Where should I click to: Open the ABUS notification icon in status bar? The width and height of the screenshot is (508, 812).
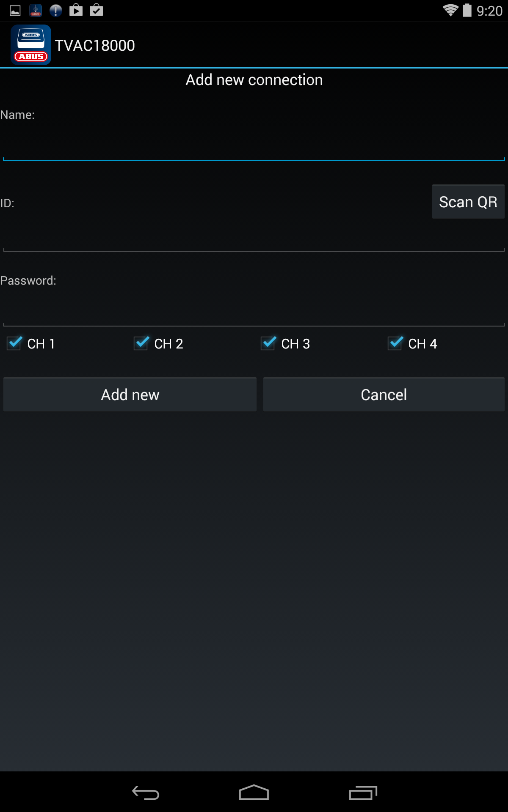[36, 11]
